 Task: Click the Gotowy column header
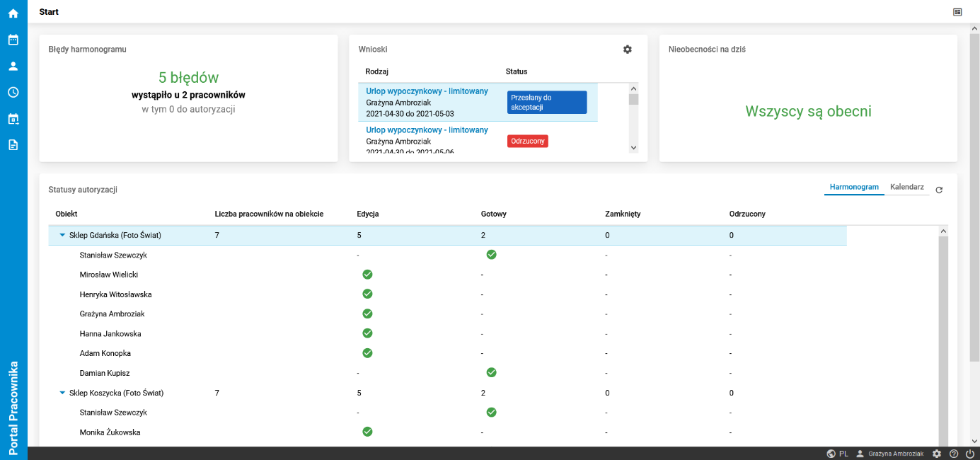click(x=493, y=214)
